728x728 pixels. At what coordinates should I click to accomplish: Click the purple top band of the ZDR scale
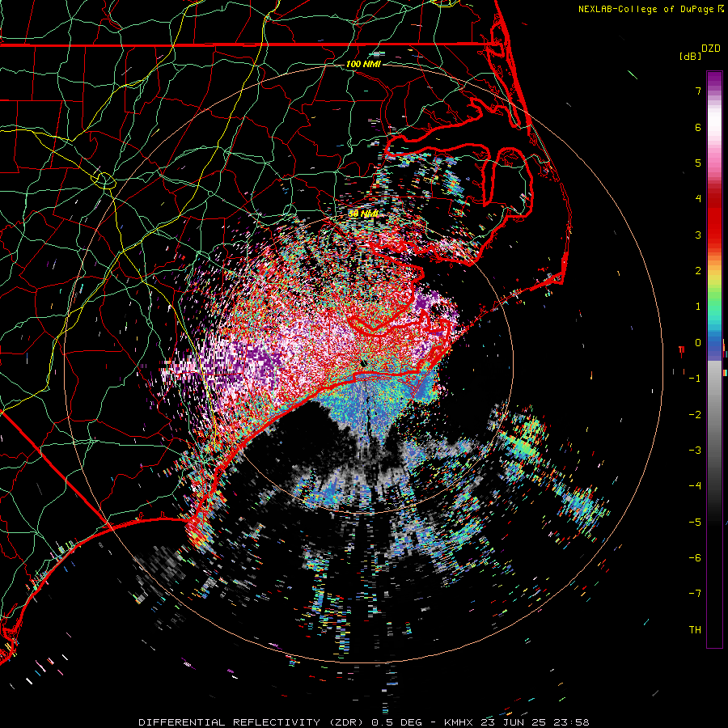point(714,81)
